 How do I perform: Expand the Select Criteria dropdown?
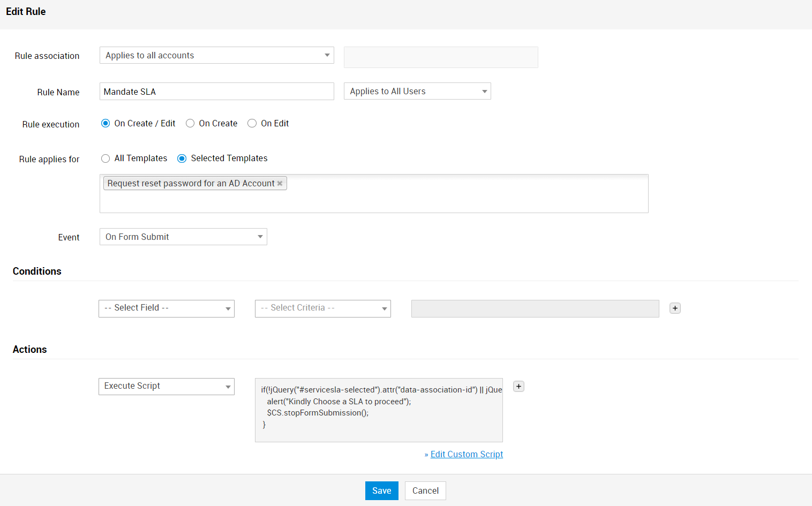pyautogui.click(x=322, y=308)
